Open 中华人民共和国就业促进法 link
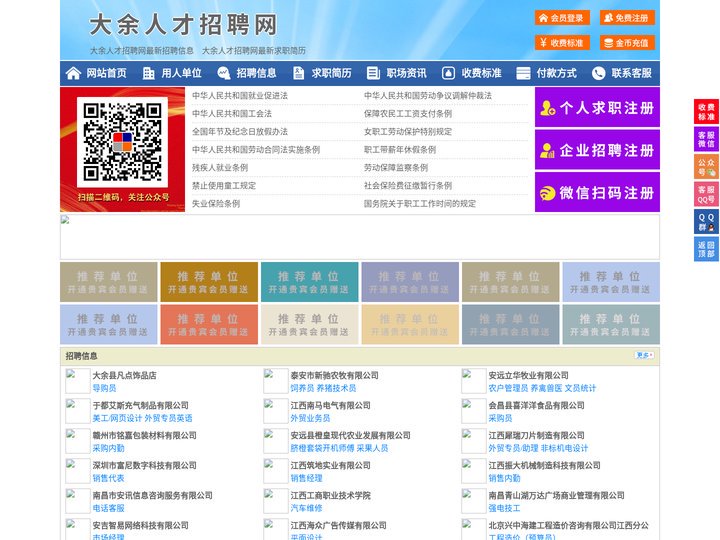The height and width of the screenshot is (540, 720). pos(240,96)
